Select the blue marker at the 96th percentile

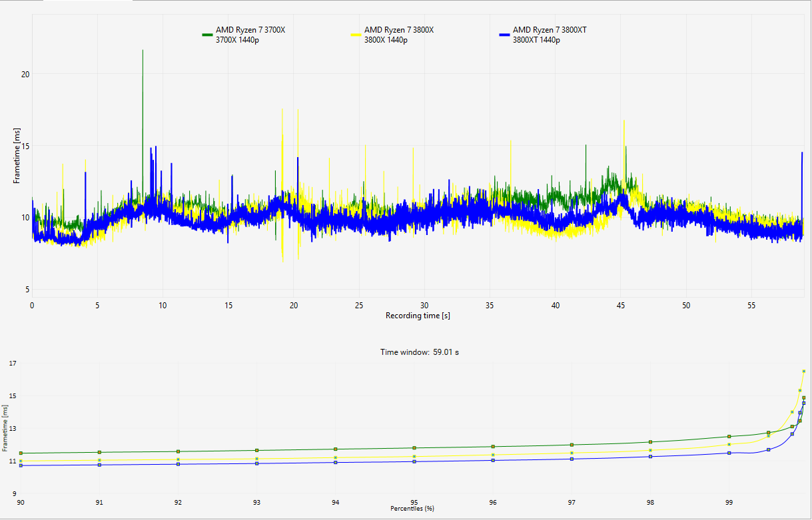click(x=493, y=460)
